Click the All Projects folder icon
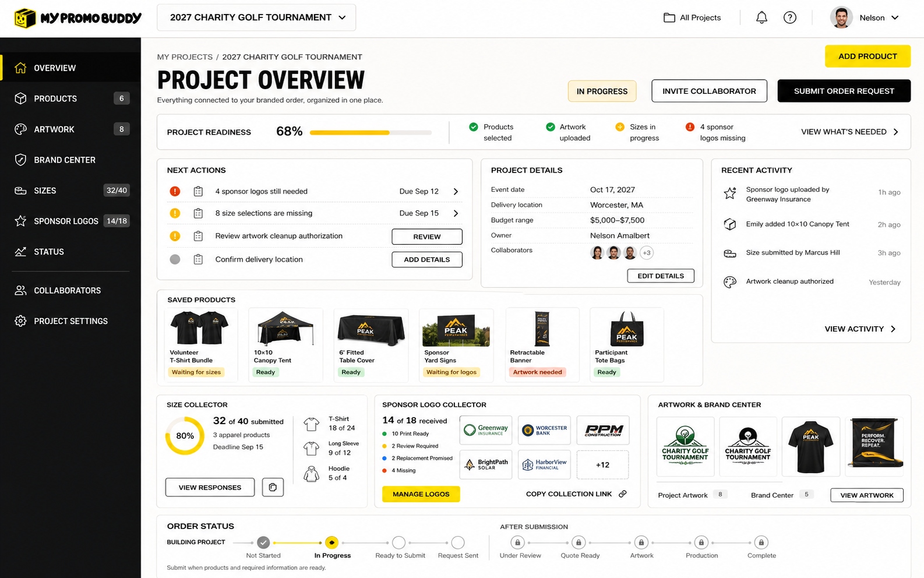 (x=669, y=17)
